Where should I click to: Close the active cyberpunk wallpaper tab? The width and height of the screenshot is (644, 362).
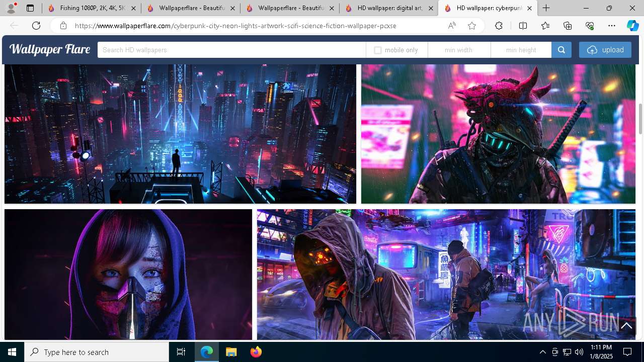pos(529,8)
